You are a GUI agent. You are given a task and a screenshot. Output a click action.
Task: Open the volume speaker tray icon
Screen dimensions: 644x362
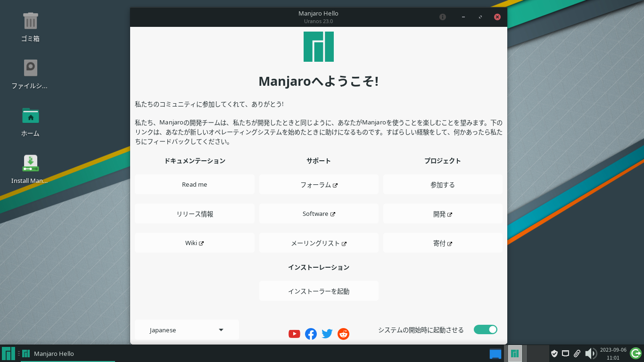[x=591, y=354]
